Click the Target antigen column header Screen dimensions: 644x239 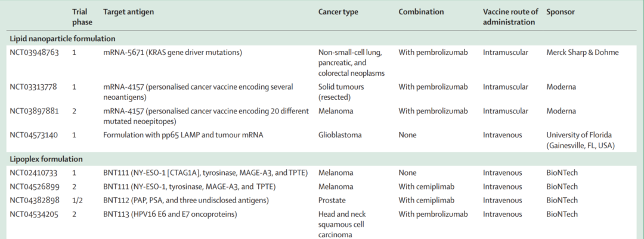pyautogui.click(x=129, y=12)
